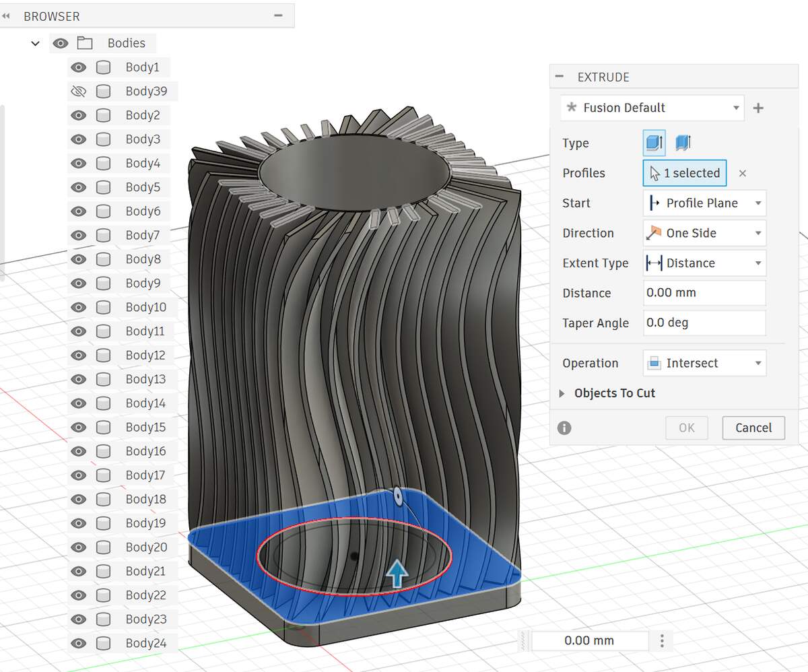
Task: Hide Body17 with its eye icon
Action: [79, 475]
